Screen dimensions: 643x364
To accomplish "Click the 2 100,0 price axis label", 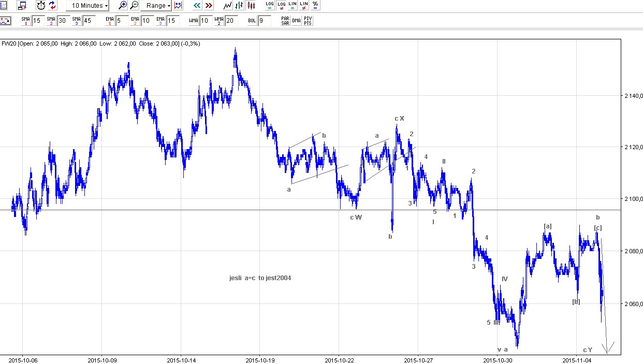I will pyautogui.click(x=634, y=199).
